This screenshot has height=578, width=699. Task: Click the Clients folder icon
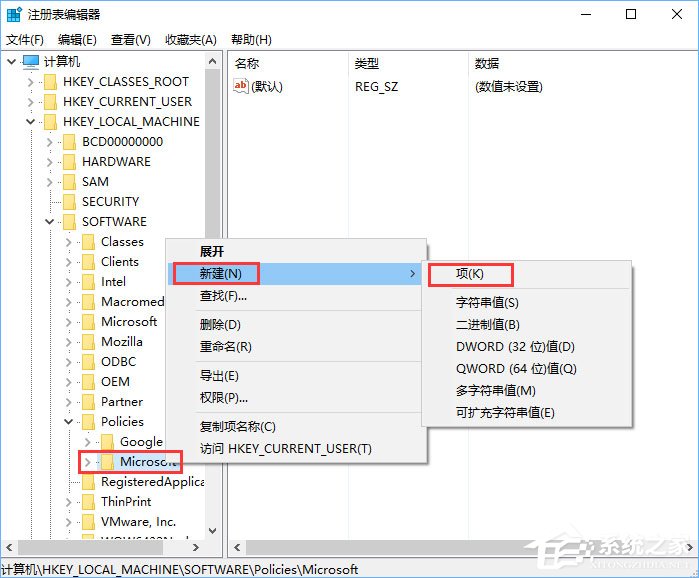click(89, 262)
